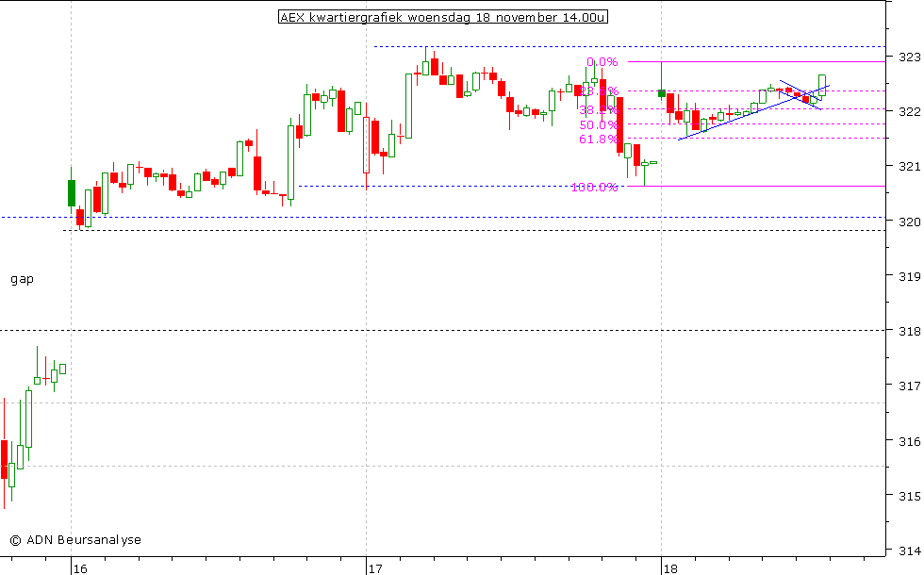The width and height of the screenshot is (924, 575).
Task: Click the date axis label 16
Action: coord(80,569)
